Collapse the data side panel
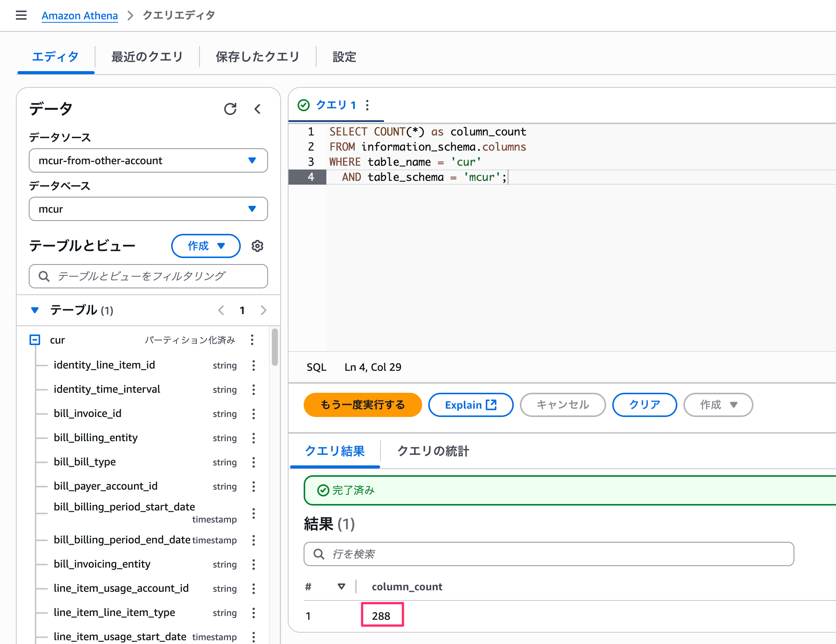 pyautogui.click(x=257, y=109)
